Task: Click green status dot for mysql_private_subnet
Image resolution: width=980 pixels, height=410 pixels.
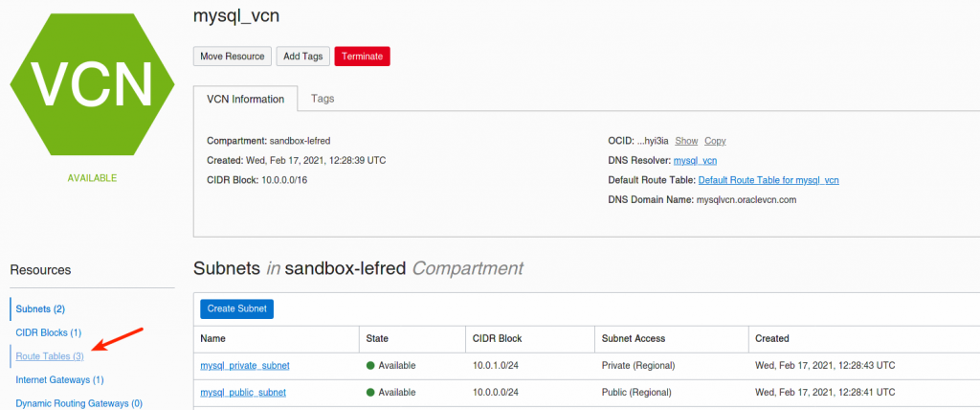Action: 370,366
